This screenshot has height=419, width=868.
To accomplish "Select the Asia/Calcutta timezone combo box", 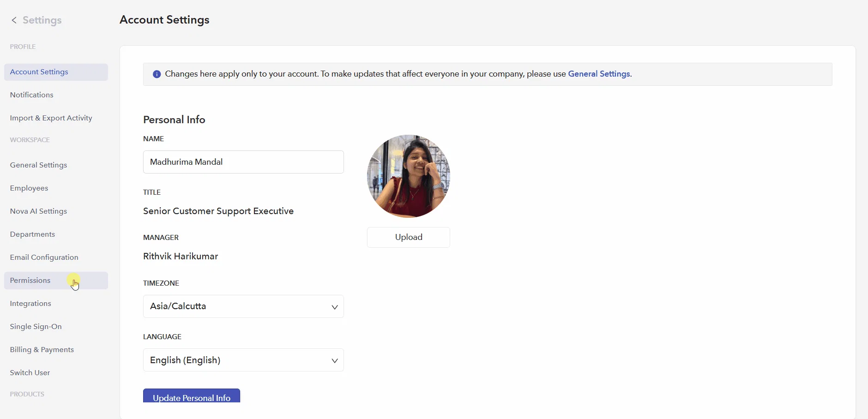I will [243, 306].
